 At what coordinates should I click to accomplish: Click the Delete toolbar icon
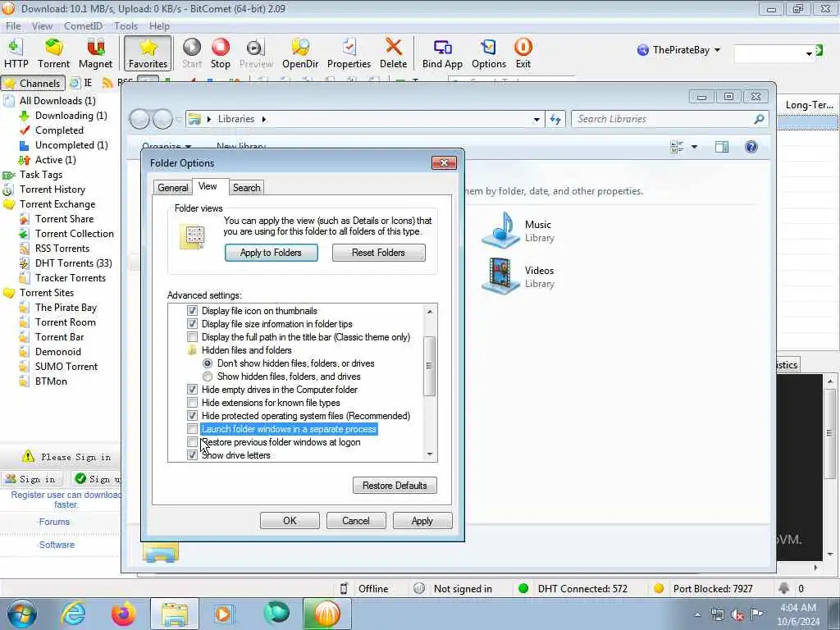coord(393,53)
